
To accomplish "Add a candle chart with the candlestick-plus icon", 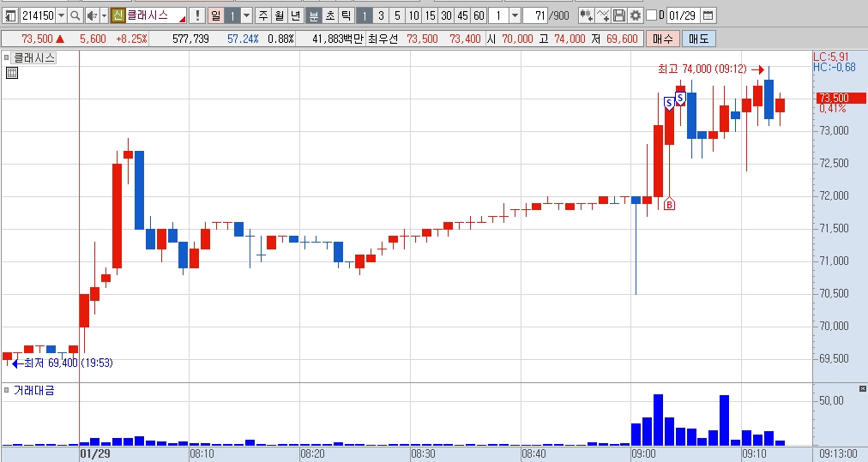I will (586, 15).
